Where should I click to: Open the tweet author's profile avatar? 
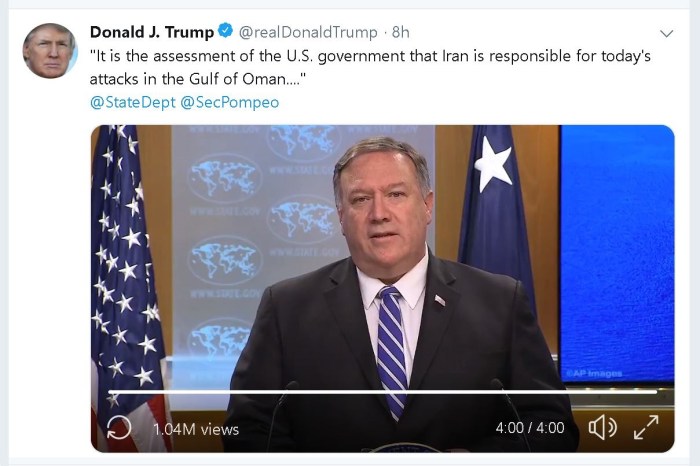tap(50, 50)
